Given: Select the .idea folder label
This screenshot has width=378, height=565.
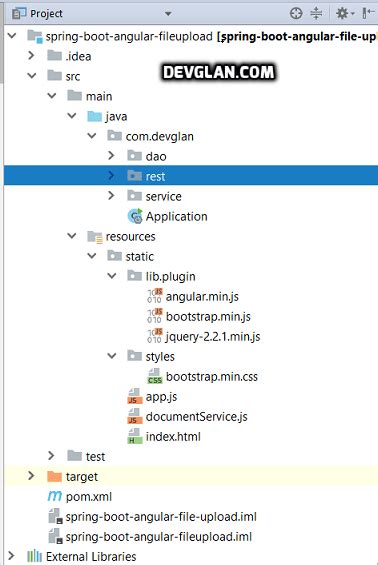Looking at the screenshot, I should [78, 57].
